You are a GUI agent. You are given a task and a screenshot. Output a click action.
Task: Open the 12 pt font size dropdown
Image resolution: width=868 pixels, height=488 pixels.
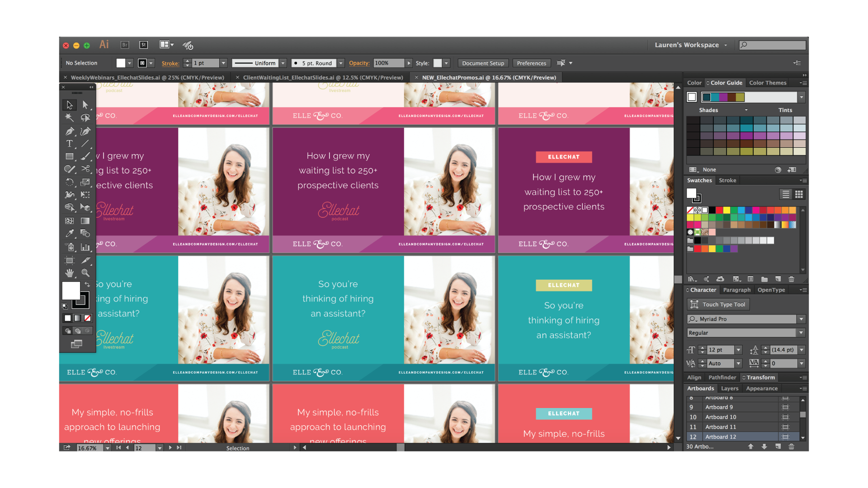738,350
